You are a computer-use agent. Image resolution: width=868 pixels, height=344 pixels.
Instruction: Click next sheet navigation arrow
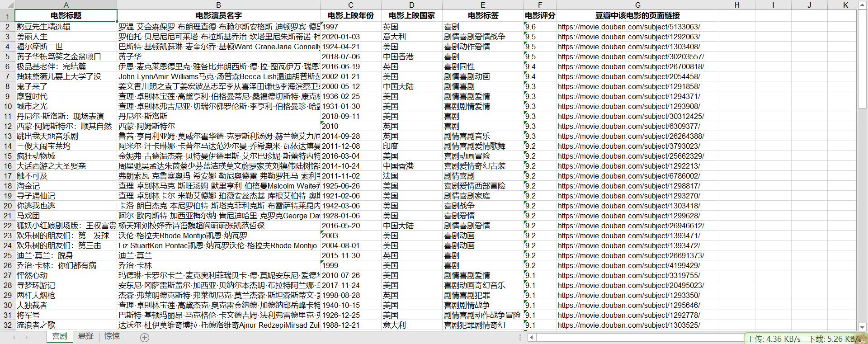[27, 337]
